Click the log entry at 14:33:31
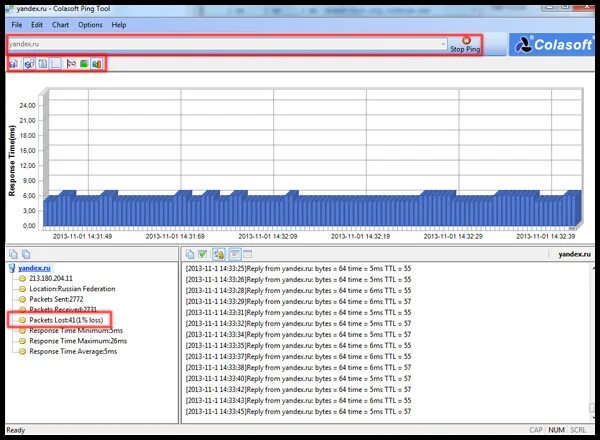600x440 pixels. [298, 313]
